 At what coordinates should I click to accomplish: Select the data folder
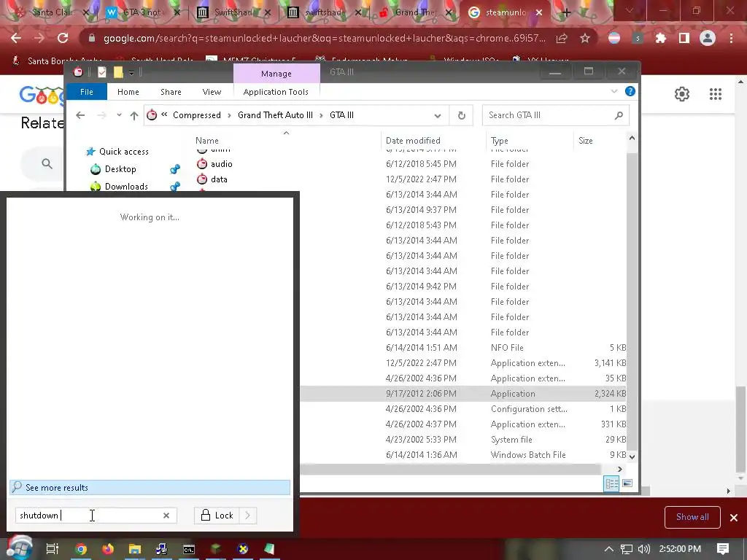pyautogui.click(x=219, y=179)
